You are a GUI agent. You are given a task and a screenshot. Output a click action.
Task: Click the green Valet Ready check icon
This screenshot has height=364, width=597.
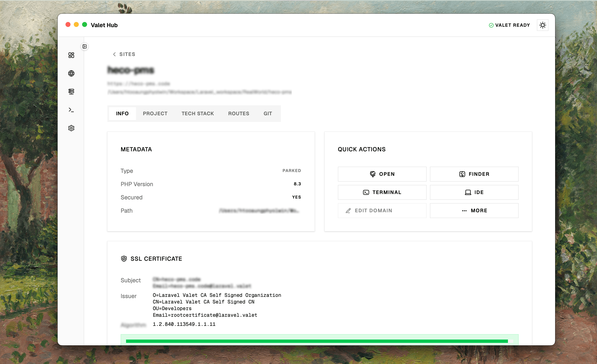tap(491, 25)
